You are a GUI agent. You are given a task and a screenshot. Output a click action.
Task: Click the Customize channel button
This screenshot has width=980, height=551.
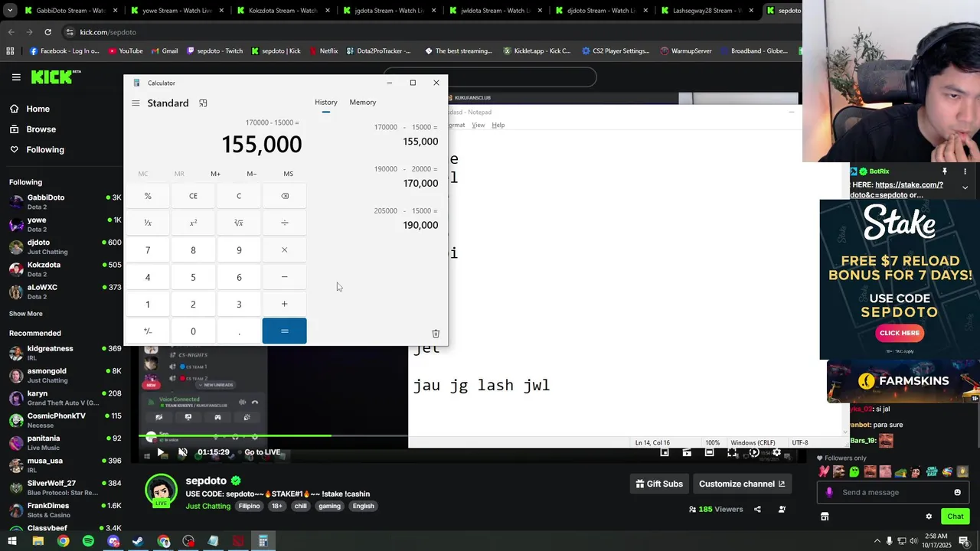pos(742,484)
